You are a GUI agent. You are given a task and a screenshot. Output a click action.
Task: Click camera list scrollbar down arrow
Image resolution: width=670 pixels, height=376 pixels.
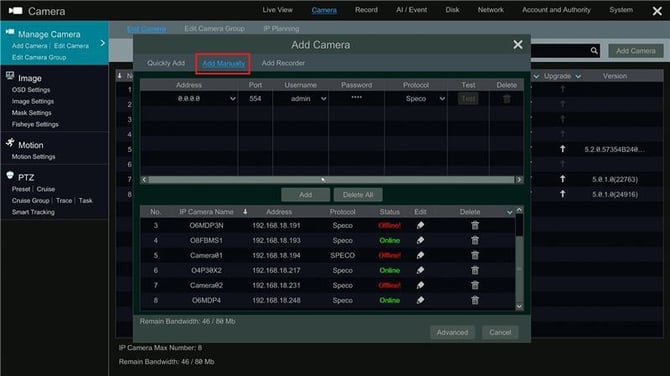(519, 306)
